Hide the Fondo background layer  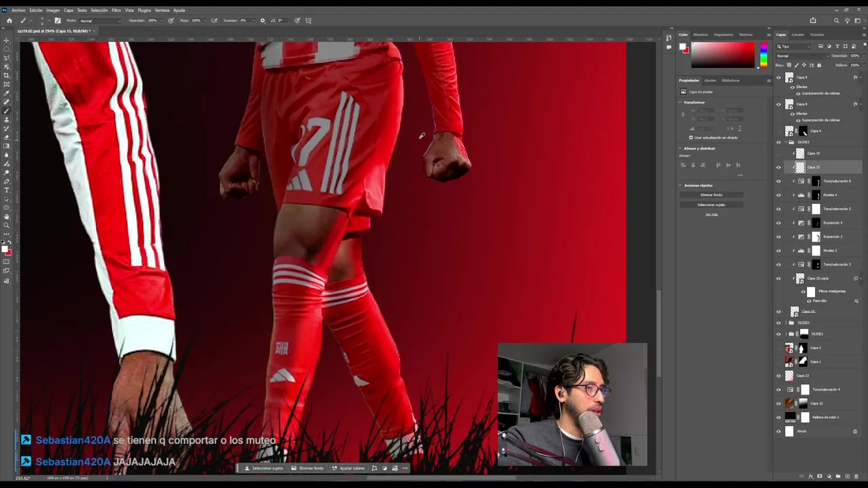(x=778, y=431)
